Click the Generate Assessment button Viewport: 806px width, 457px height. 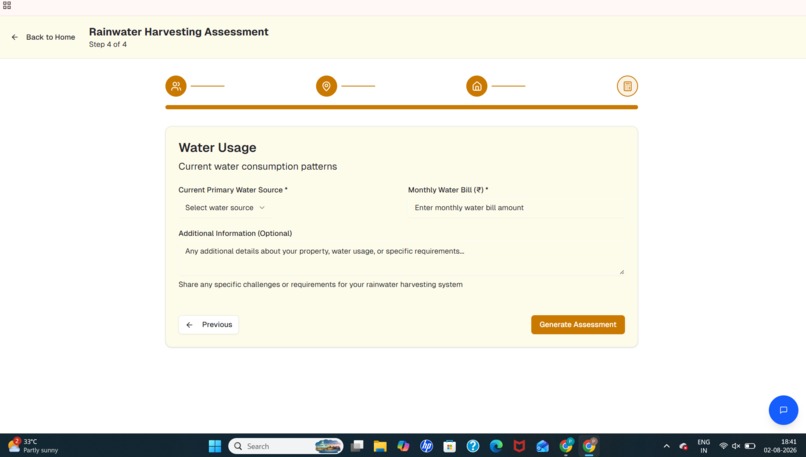pos(578,325)
